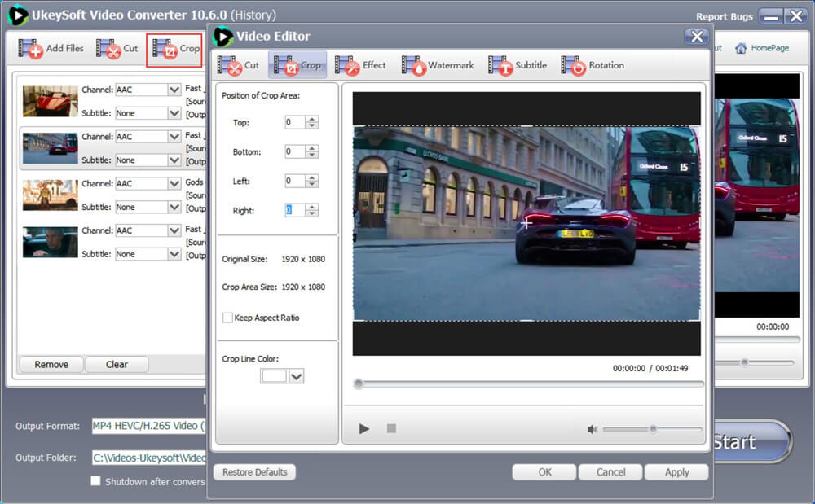
Task: Minimize the UkeySoft Video Converter window
Action: 771,16
